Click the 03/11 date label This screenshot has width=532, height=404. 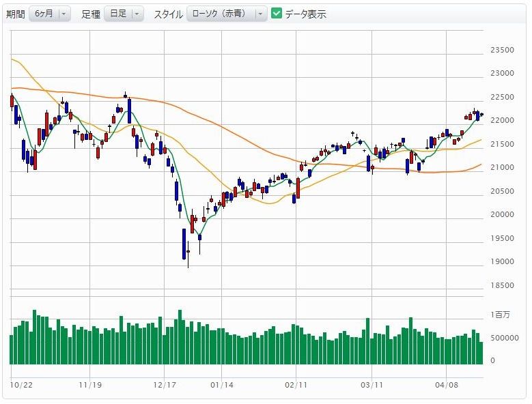372,385
